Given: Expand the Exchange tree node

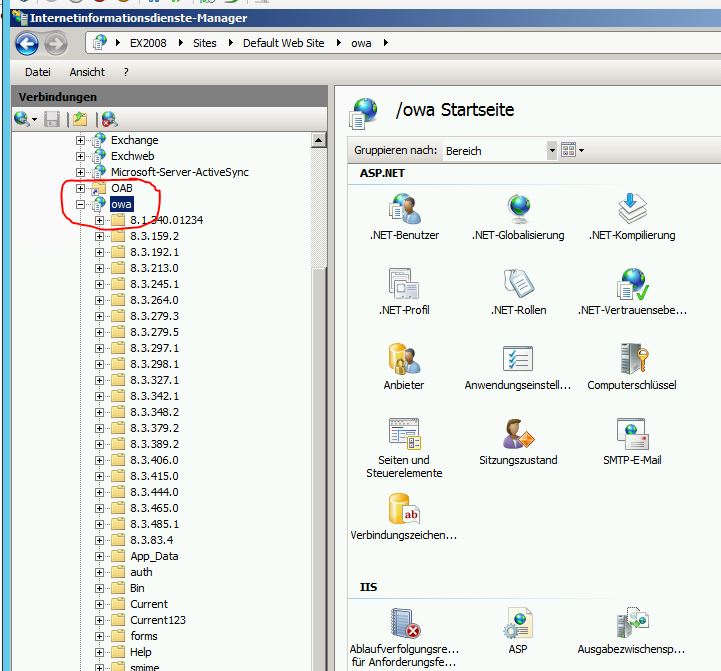Looking at the screenshot, I should click(80, 140).
